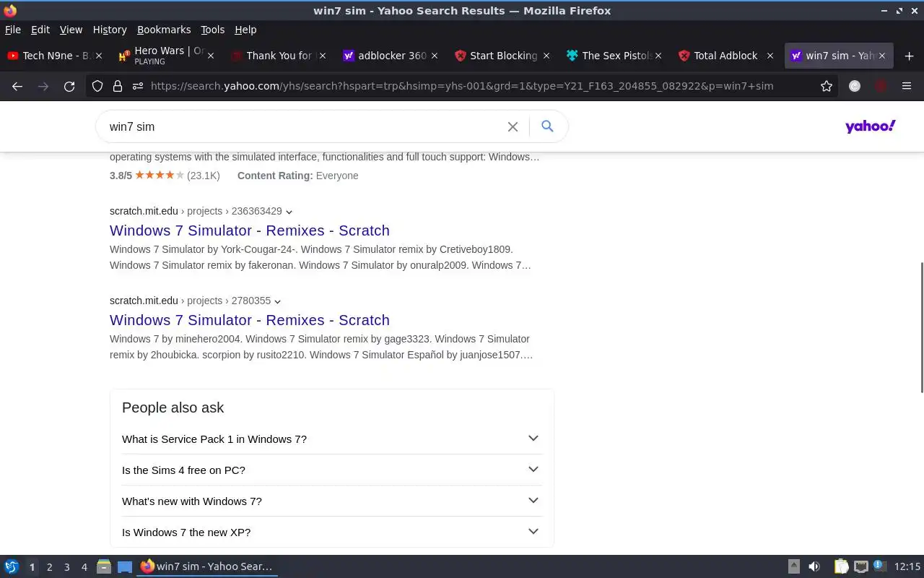Open the file manager in taskbar

(104, 566)
